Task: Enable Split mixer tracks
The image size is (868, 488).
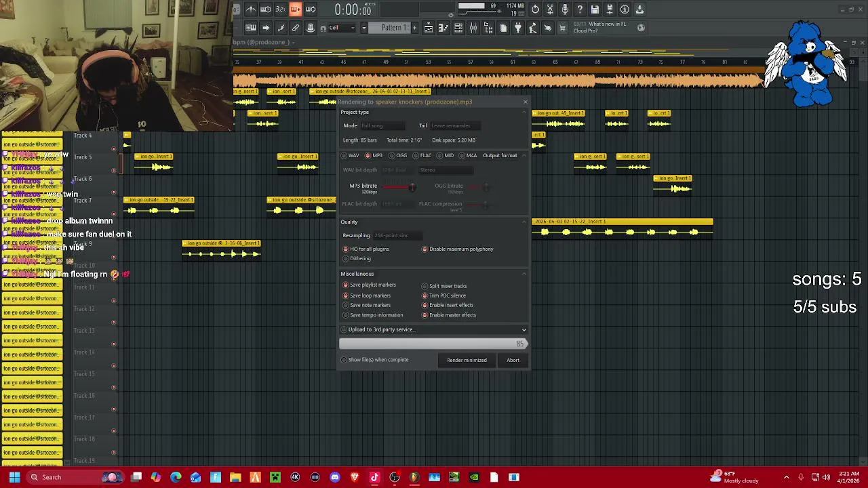Action: tap(444, 286)
